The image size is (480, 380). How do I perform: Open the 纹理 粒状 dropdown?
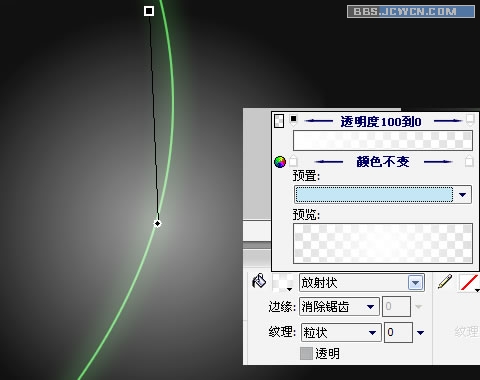pyautogui.click(x=341, y=332)
